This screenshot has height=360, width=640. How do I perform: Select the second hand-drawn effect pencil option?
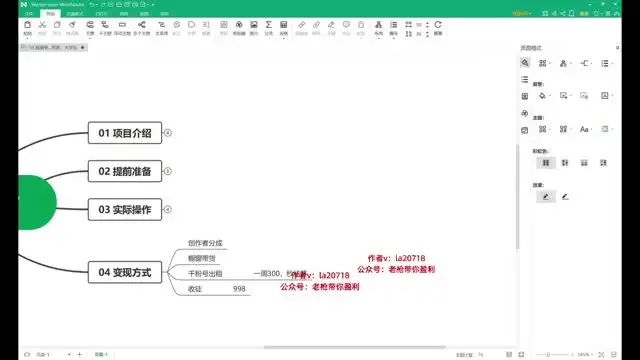[565, 197]
